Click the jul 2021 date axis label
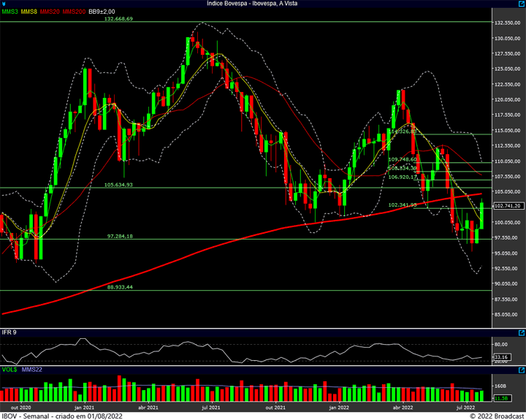526x420 pixels. pyautogui.click(x=212, y=407)
